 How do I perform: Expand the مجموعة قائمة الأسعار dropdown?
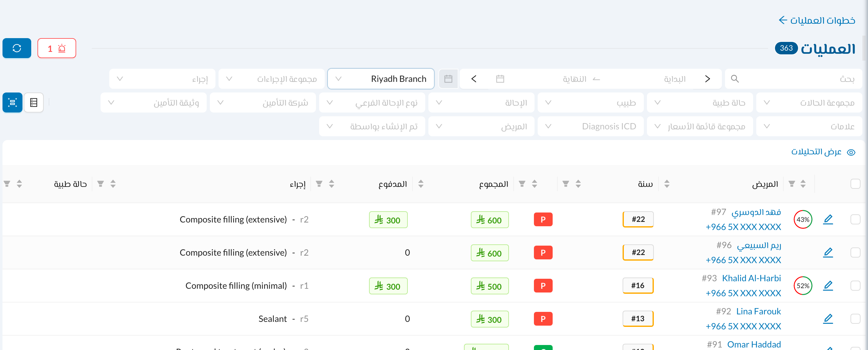coord(700,127)
